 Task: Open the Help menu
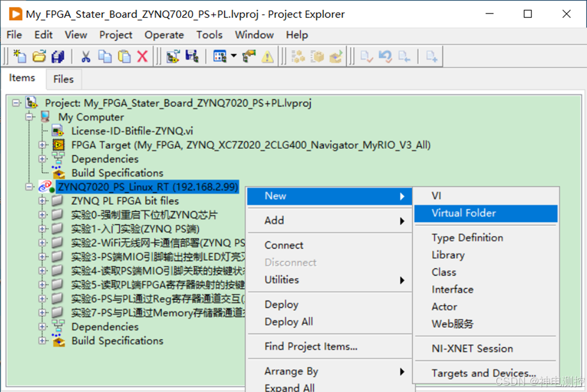pyautogui.click(x=297, y=35)
